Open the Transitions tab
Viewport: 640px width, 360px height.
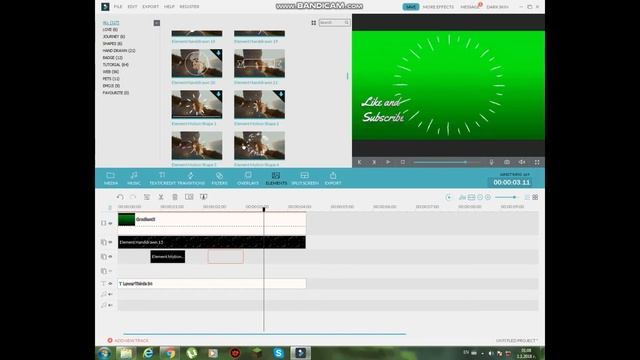(x=191, y=178)
